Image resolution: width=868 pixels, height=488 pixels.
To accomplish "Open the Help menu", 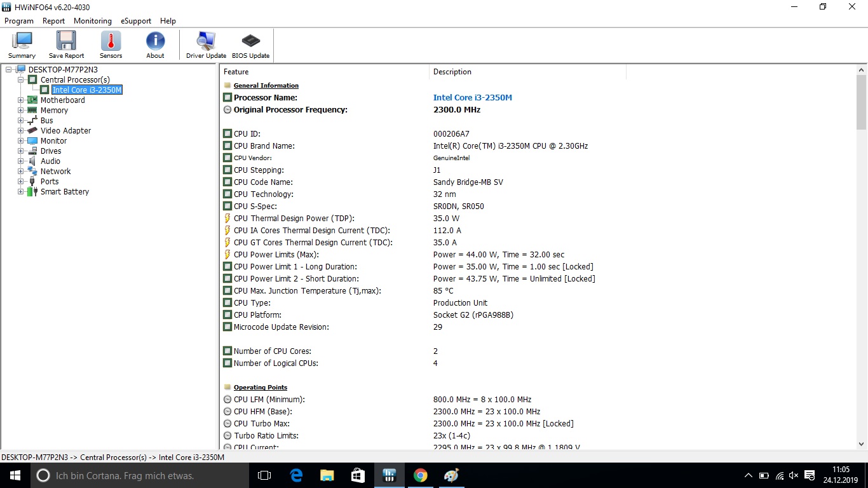I will point(168,21).
